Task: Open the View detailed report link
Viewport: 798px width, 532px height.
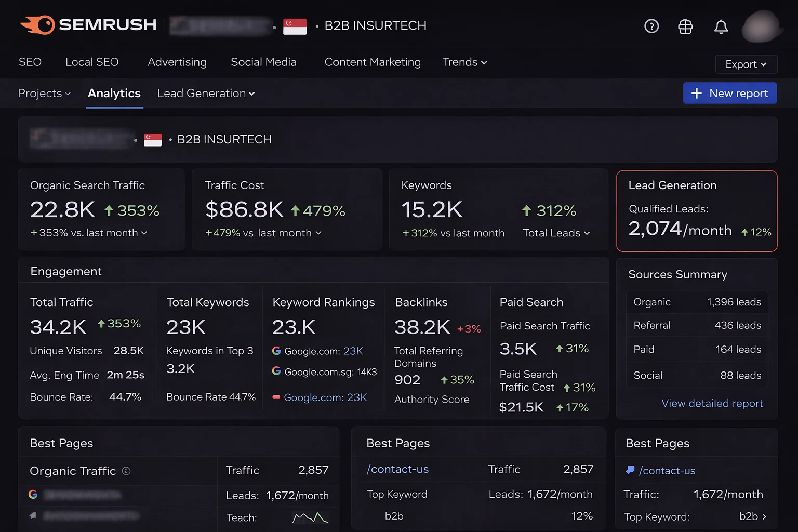Action: 712,403
